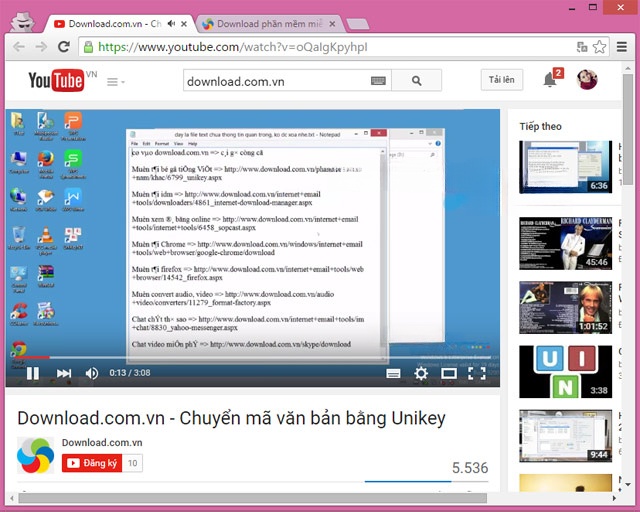Screen dimensions: 640x512
Task: Open the video player settings gear
Action: [x=421, y=373]
